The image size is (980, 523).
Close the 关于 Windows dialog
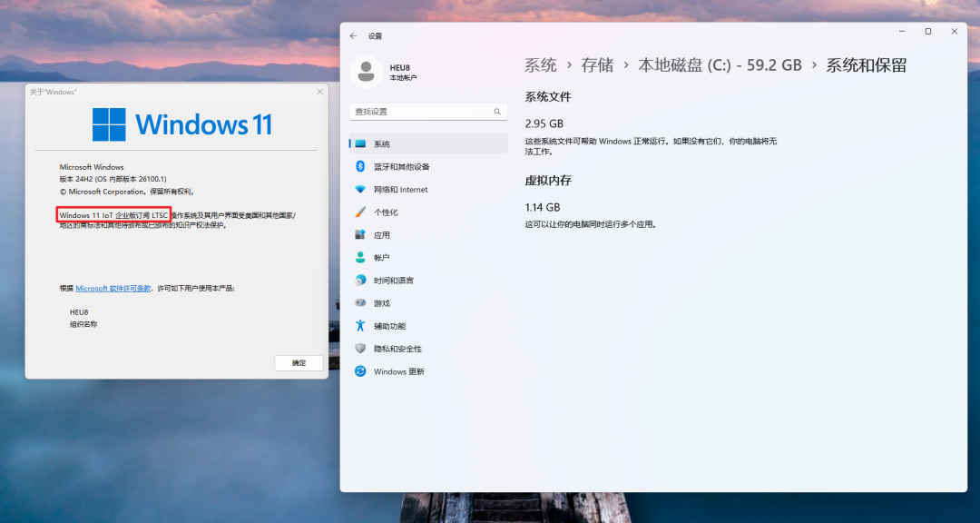pyautogui.click(x=320, y=92)
